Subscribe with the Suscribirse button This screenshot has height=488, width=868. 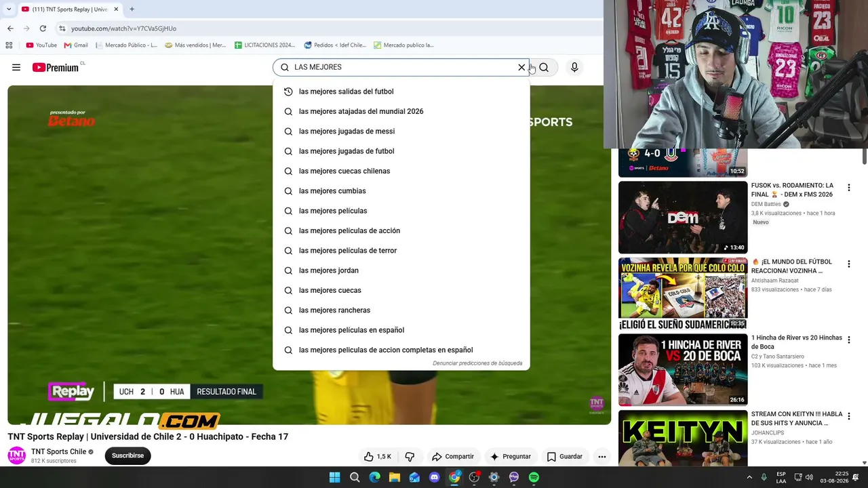127,456
